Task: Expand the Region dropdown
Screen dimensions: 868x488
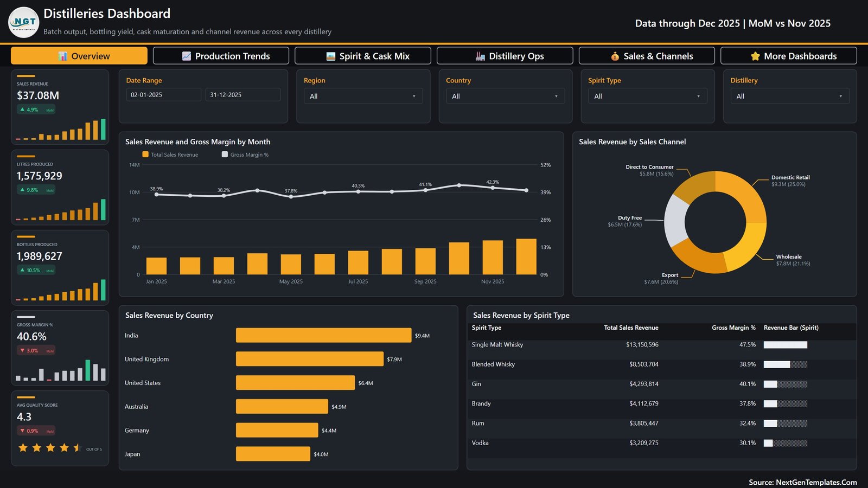Action: tap(363, 96)
